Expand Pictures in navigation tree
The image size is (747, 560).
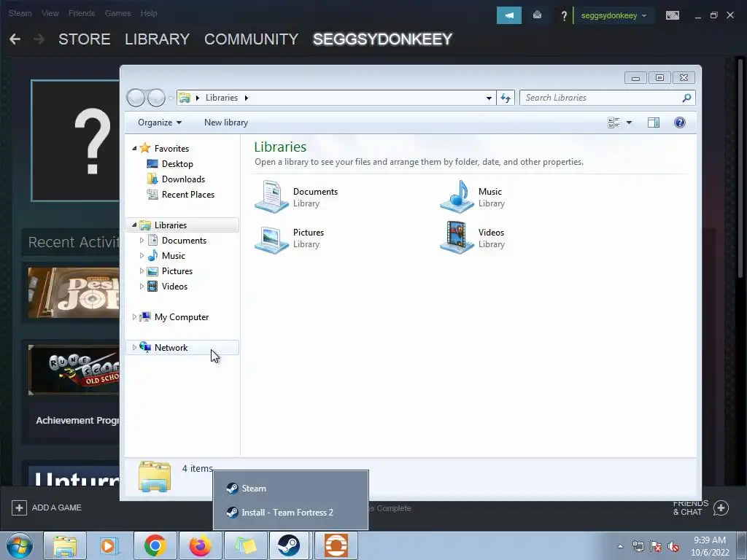pyautogui.click(x=142, y=271)
